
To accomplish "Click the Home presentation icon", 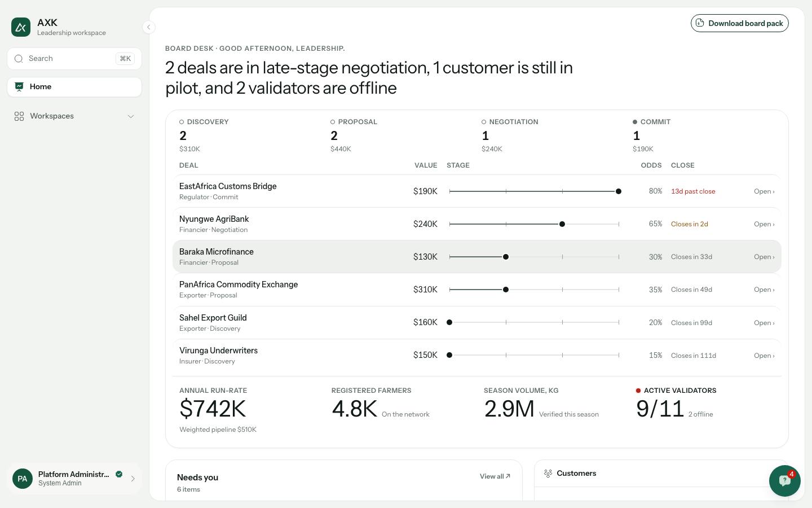I will click(x=19, y=86).
